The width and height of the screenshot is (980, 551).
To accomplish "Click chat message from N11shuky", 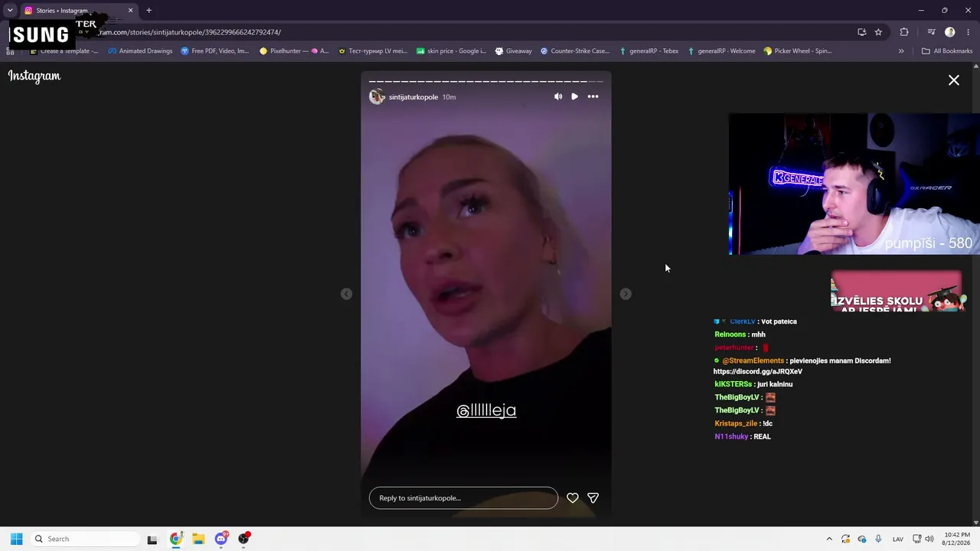I will [x=743, y=436].
